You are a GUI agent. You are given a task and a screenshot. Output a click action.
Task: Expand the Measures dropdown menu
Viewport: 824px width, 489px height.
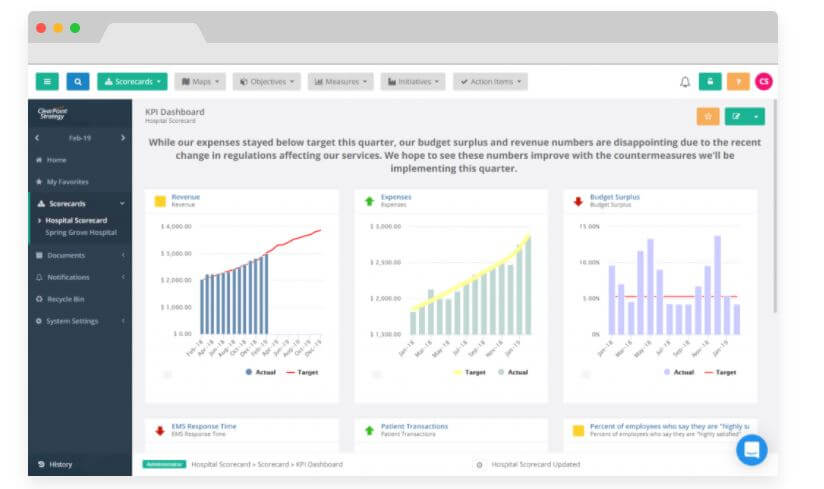[x=340, y=82]
